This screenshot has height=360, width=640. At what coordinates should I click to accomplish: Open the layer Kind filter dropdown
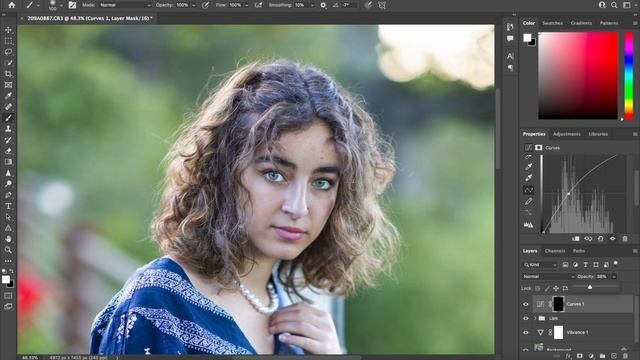click(x=540, y=265)
